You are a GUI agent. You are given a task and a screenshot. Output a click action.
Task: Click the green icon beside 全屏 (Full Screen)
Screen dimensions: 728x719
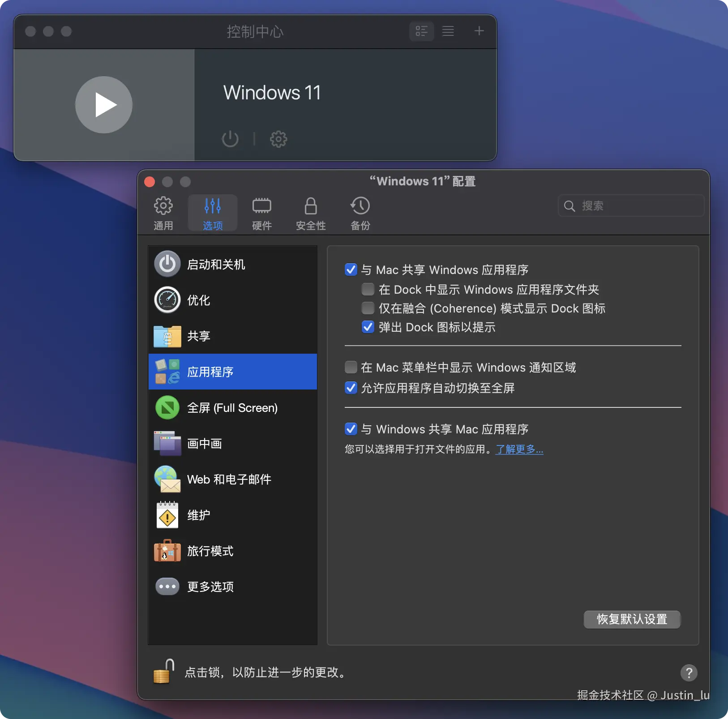coord(167,407)
